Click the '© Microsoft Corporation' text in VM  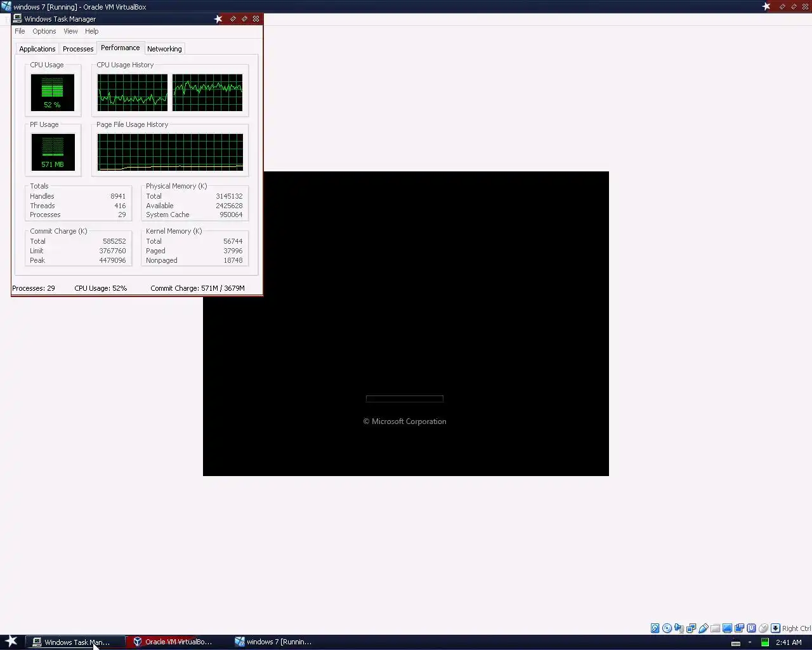pyautogui.click(x=405, y=421)
